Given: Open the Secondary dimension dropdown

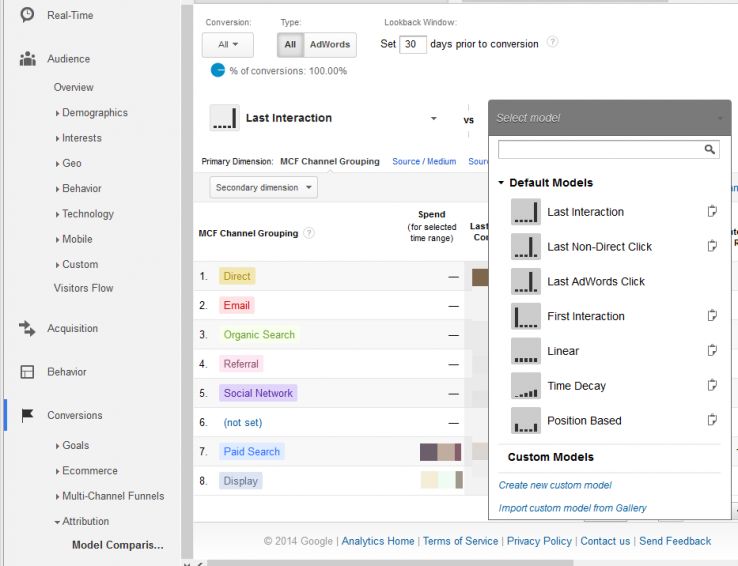Looking at the screenshot, I should (264, 187).
